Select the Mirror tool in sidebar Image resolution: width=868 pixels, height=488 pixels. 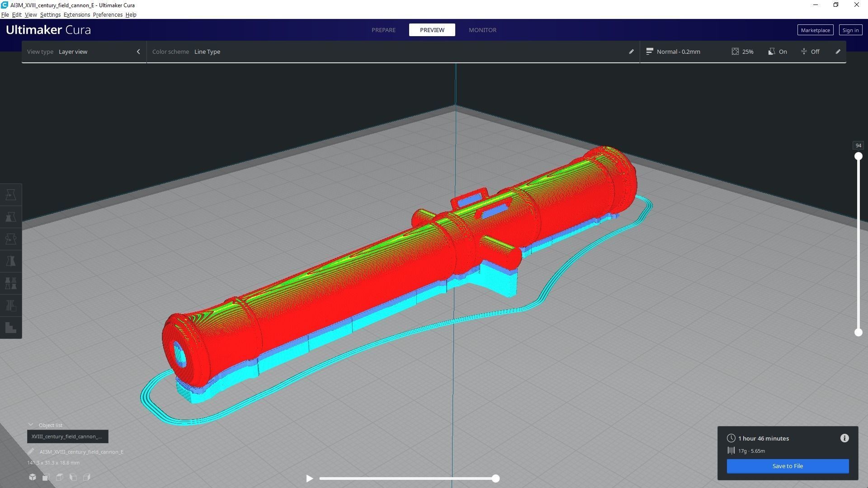pos(11,261)
